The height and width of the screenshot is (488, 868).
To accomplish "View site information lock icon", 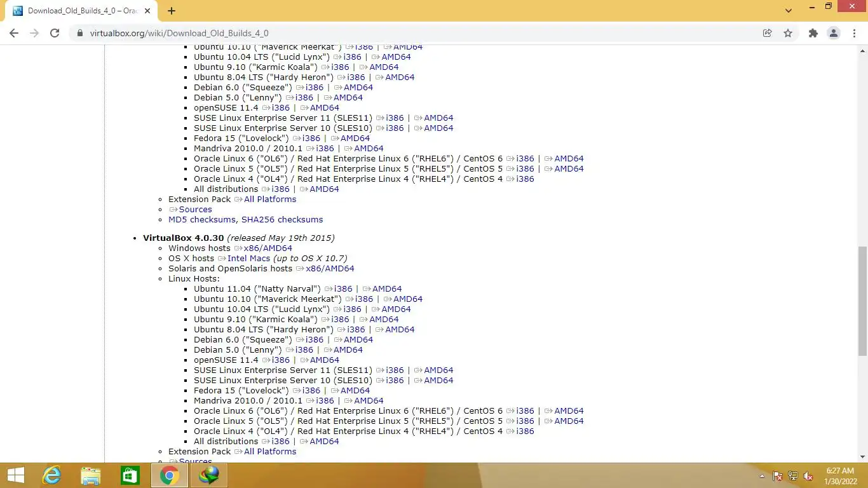I will 79,33.
